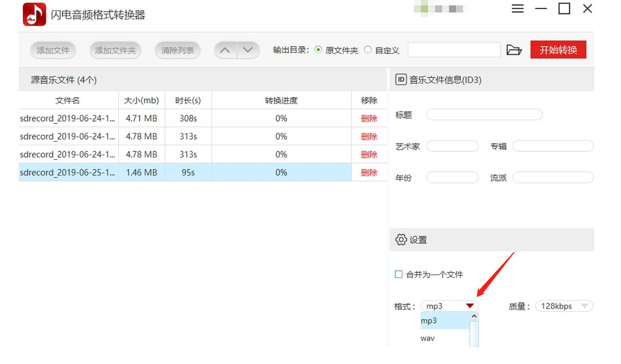Viewport: 621px width, 364px height.
Task: Choose wav in format list
Action: pos(445,338)
